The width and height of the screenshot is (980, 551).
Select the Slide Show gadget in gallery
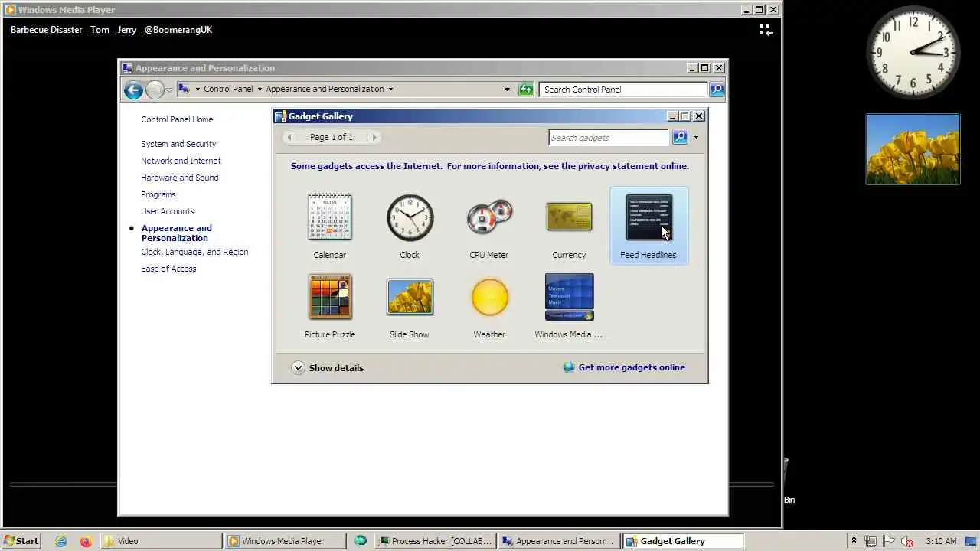[410, 297]
